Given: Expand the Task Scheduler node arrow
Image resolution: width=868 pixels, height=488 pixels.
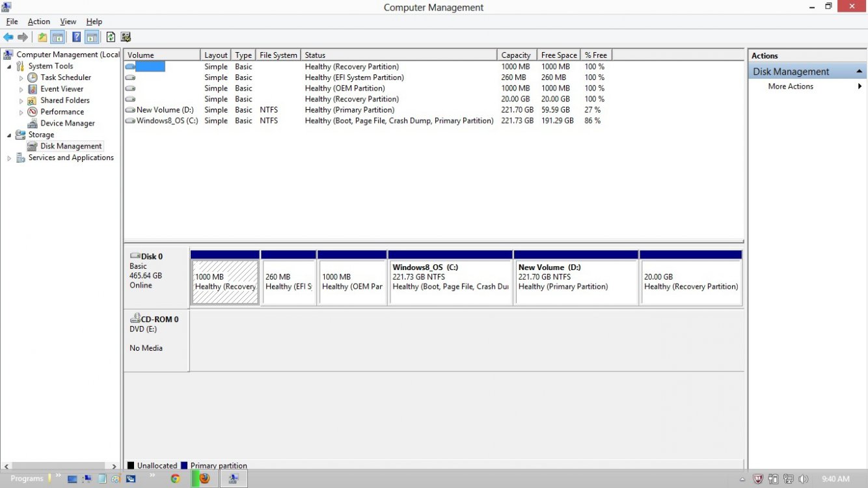Looking at the screenshot, I should (x=21, y=77).
